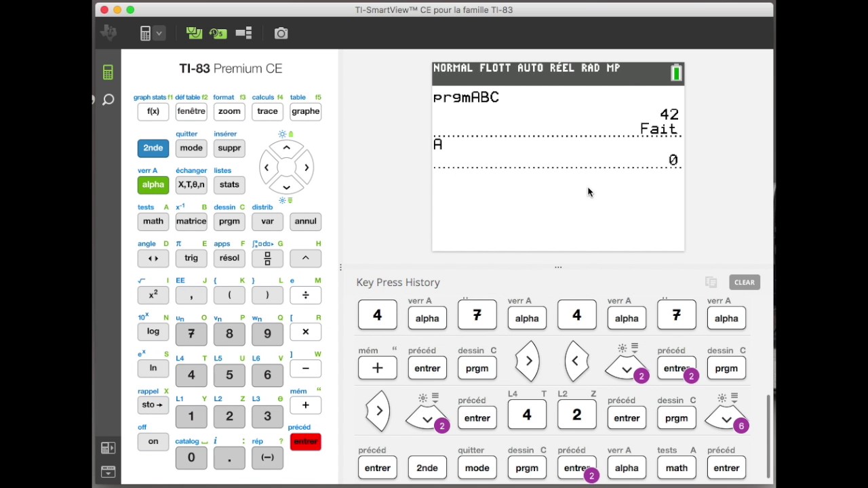Click the math key in Key Press History
This screenshot has width=868, height=488.
point(676,468)
